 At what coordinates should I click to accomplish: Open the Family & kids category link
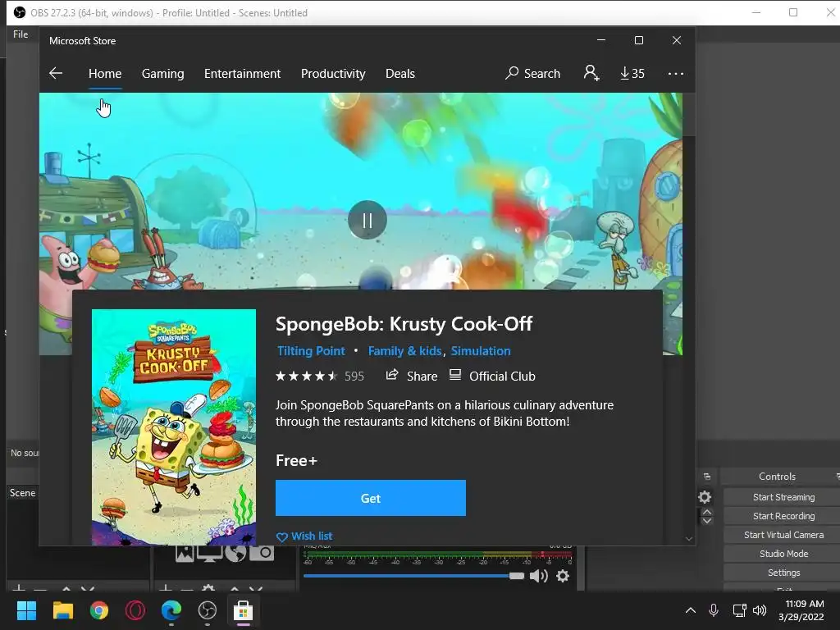405,351
